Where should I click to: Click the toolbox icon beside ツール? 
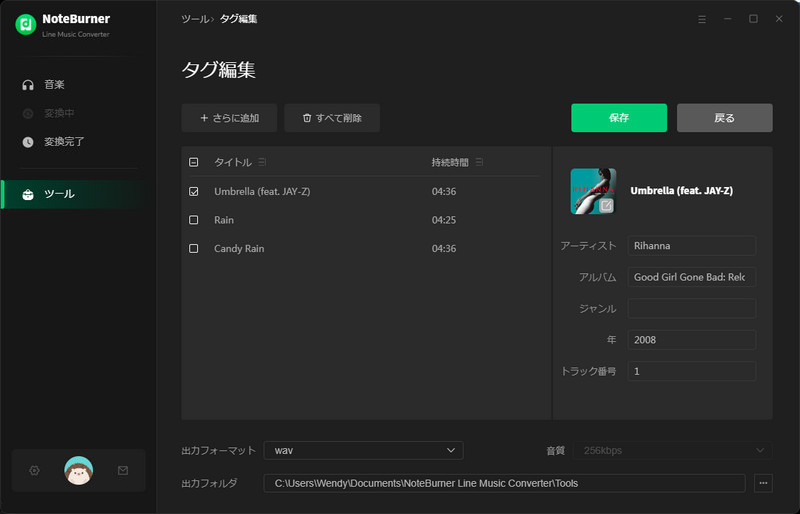click(28, 194)
